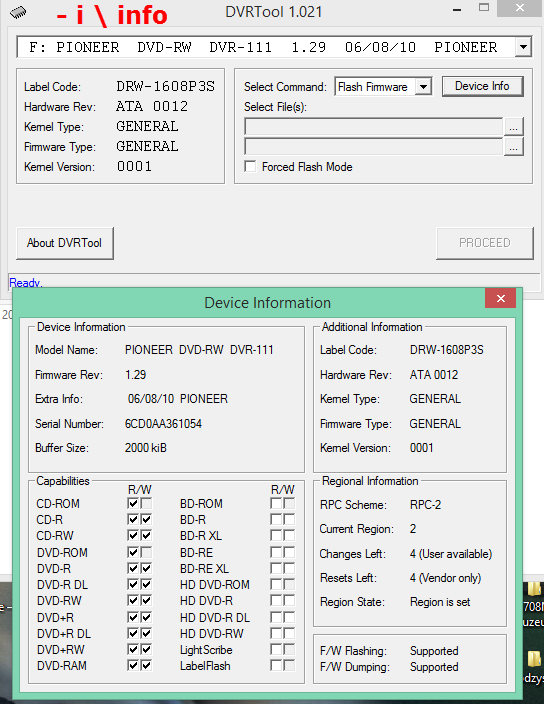Toggle DVD+RW write checkbox
This screenshot has width=544, height=704.
tap(146, 649)
